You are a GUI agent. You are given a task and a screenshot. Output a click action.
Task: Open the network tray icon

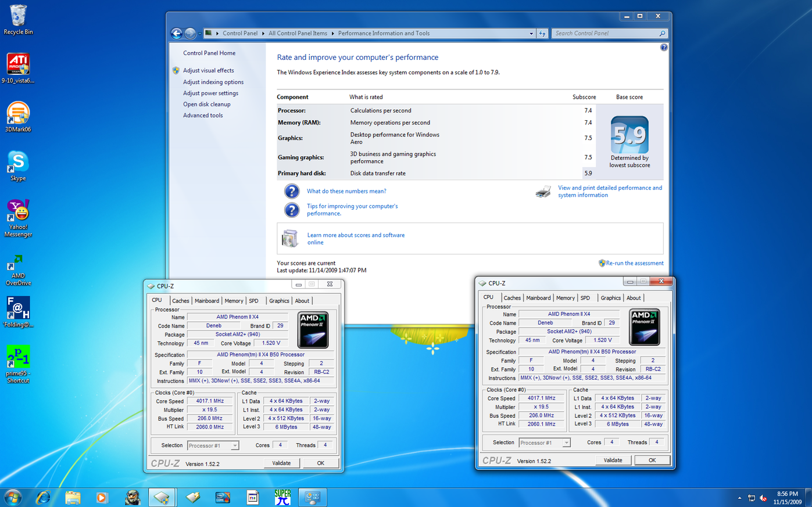pyautogui.click(x=752, y=498)
